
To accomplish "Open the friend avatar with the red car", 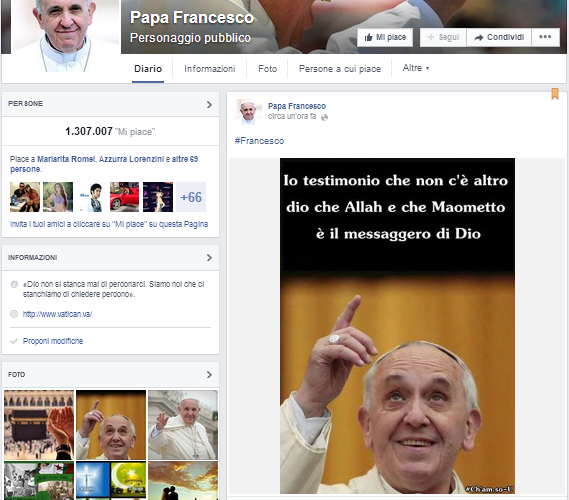I will click(x=124, y=197).
